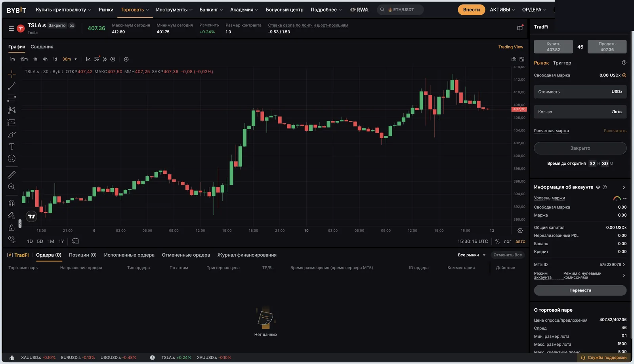The height and width of the screenshot is (364, 634).
Task: Click the orange Внести button
Action: pos(472,10)
